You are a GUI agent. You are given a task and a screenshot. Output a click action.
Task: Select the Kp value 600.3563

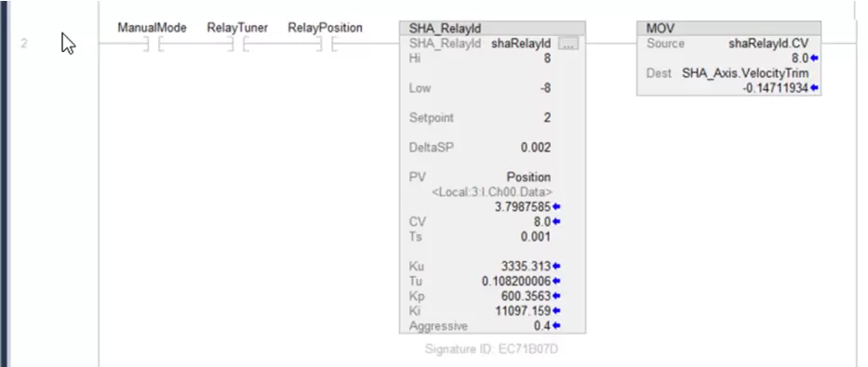click(527, 296)
